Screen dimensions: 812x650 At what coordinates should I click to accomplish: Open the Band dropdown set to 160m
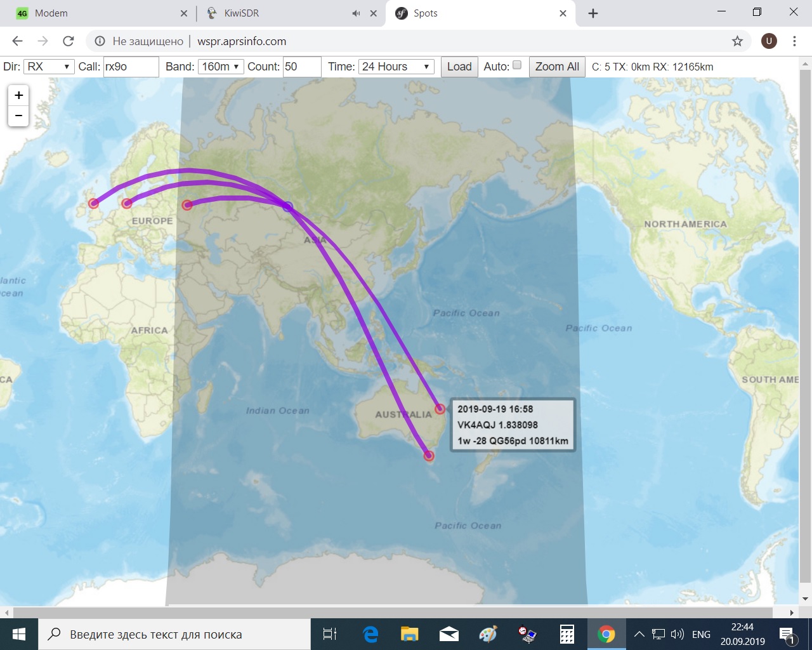(x=220, y=66)
